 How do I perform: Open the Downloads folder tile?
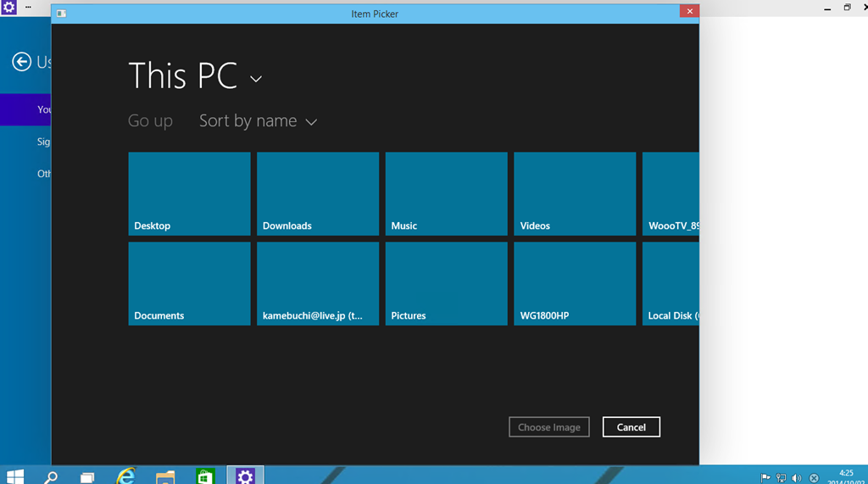point(317,194)
